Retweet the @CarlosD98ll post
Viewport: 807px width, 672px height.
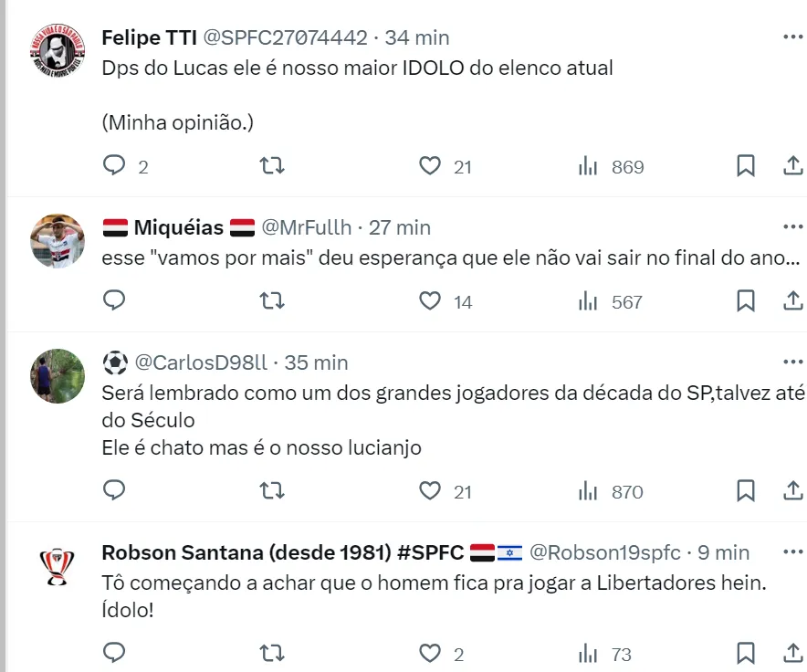click(x=272, y=491)
